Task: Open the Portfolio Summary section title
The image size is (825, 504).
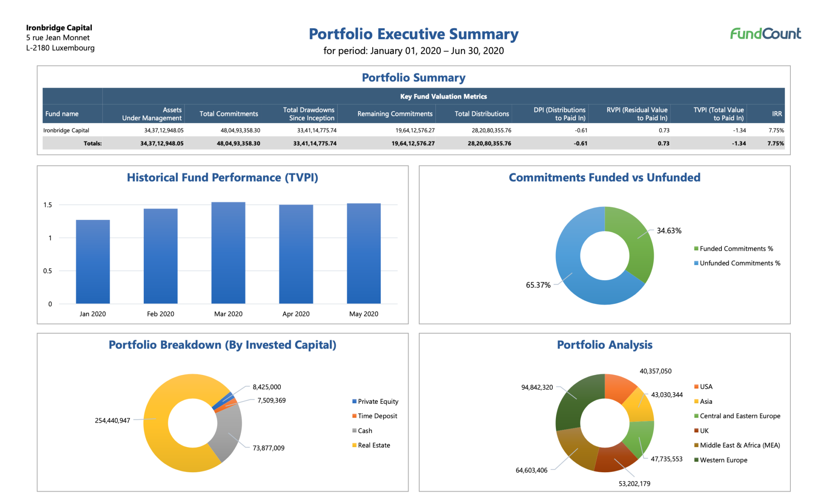Action: pyautogui.click(x=414, y=77)
